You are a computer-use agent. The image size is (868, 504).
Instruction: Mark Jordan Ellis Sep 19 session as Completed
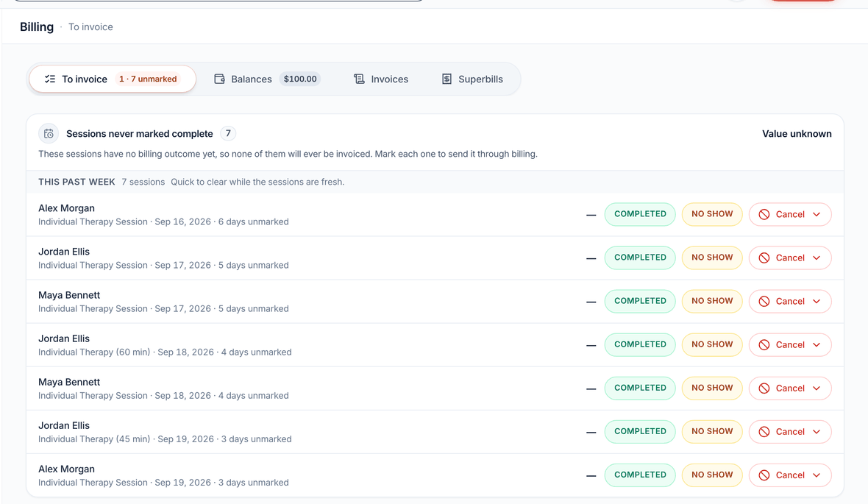click(x=640, y=432)
